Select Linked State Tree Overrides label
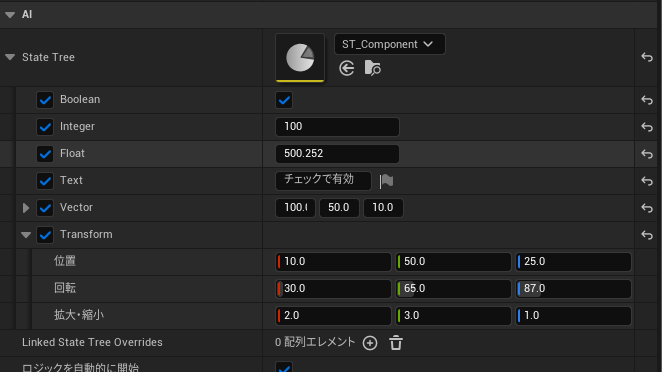The image size is (662, 372). point(92,342)
